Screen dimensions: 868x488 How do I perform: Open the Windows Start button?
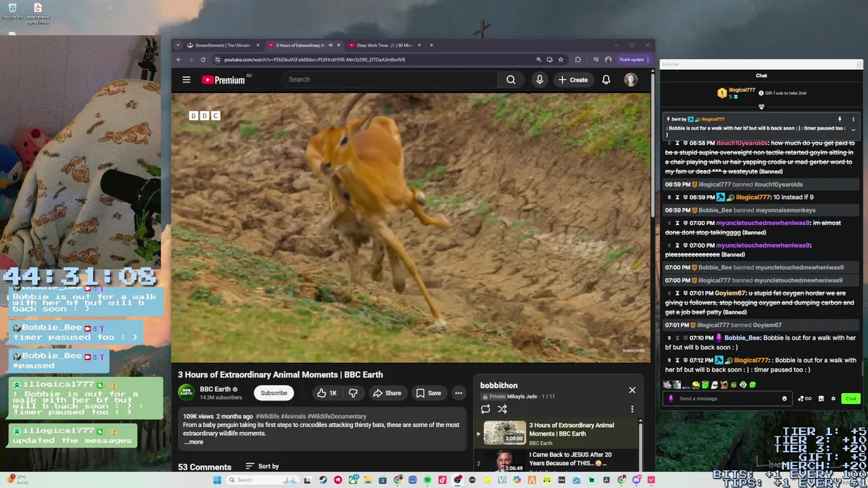[x=217, y=480]
